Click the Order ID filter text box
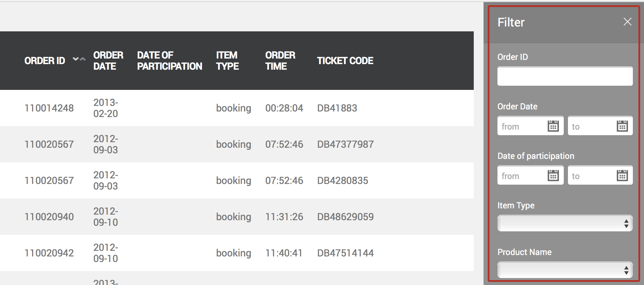 coord(565,76)
